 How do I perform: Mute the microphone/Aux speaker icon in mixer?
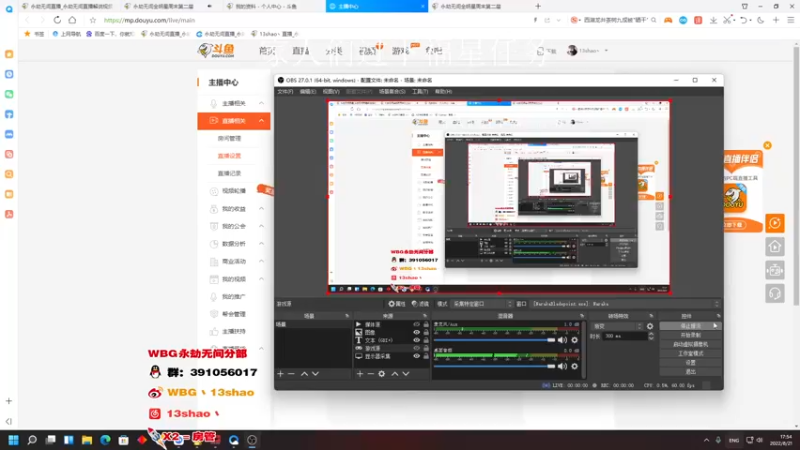pyautogui.click(x=562, y=340)
